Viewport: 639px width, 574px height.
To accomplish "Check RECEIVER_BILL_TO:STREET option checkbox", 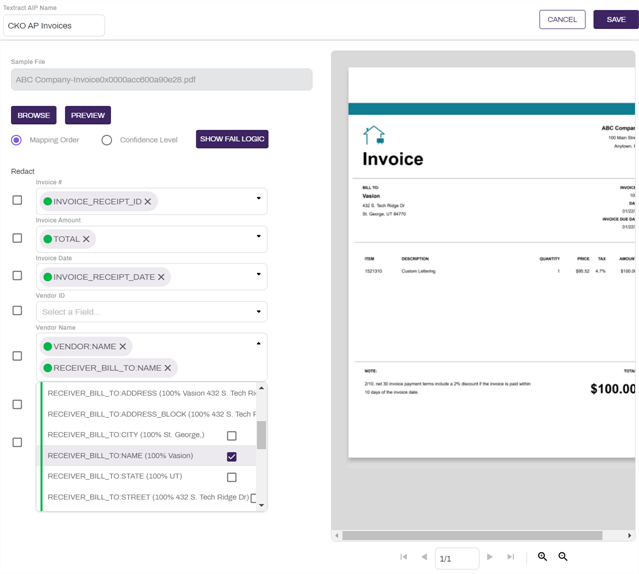I will tap(253, 498).
